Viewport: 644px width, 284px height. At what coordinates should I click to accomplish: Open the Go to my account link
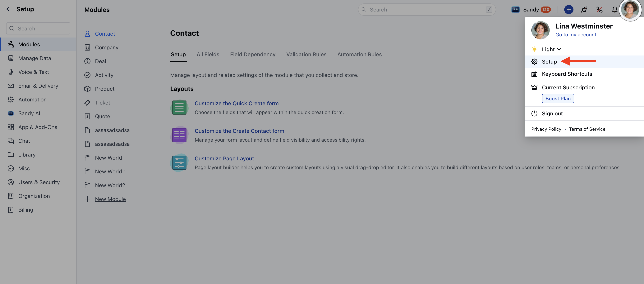tap(576, 35)
